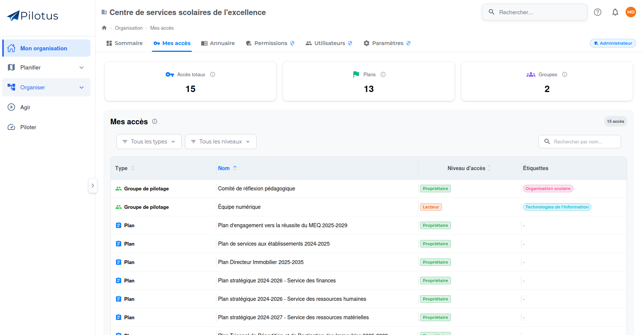Click plan icon on Plan Directeur Immobilier row
644x335 pixels.
(118, 262)
